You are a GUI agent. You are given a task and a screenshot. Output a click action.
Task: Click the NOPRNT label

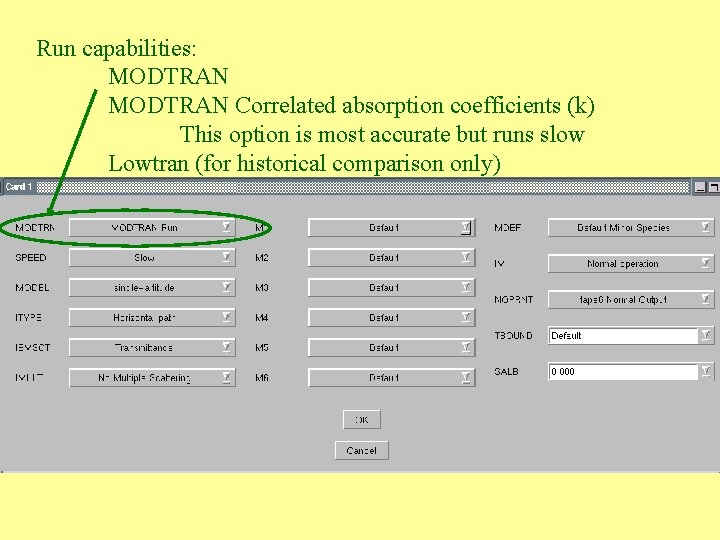(514, 299)
